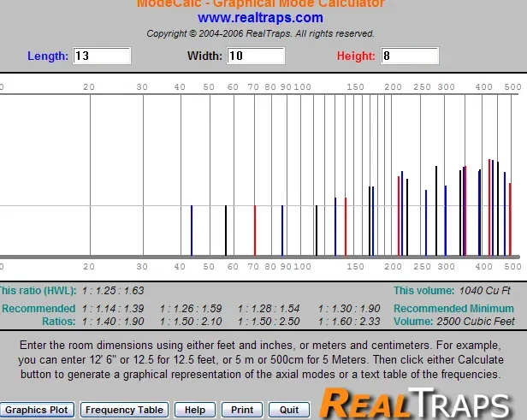
Task: Click the Length label
Action: pos(48,56)
